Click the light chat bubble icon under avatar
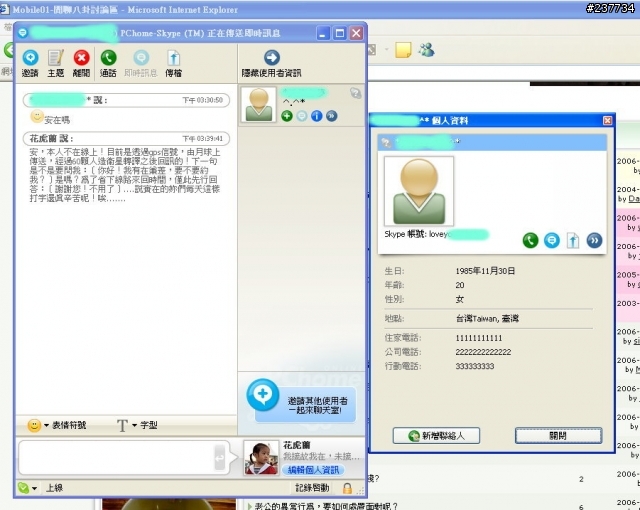The height and width of the screenshot is (510, 640). [302, 116]
